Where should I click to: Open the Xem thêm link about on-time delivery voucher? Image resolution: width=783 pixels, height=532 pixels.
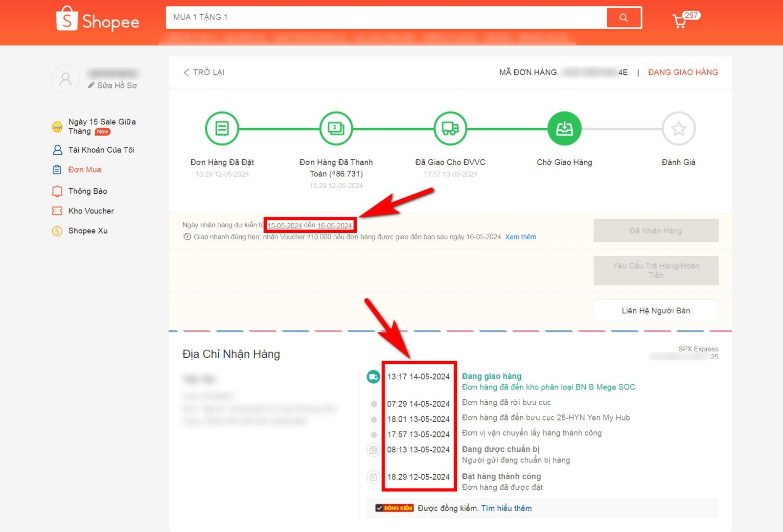[520, 237]
